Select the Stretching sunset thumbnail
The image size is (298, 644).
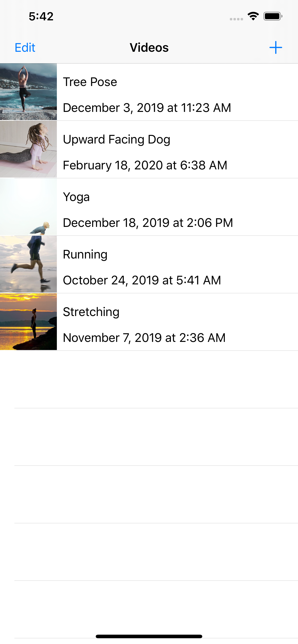(x=28, y=322)
